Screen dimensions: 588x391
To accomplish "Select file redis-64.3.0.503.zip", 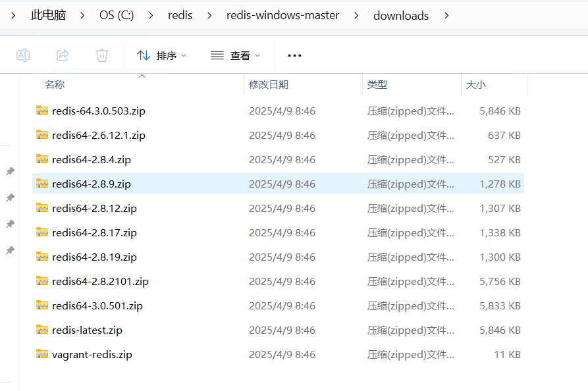I will [278, 111].
